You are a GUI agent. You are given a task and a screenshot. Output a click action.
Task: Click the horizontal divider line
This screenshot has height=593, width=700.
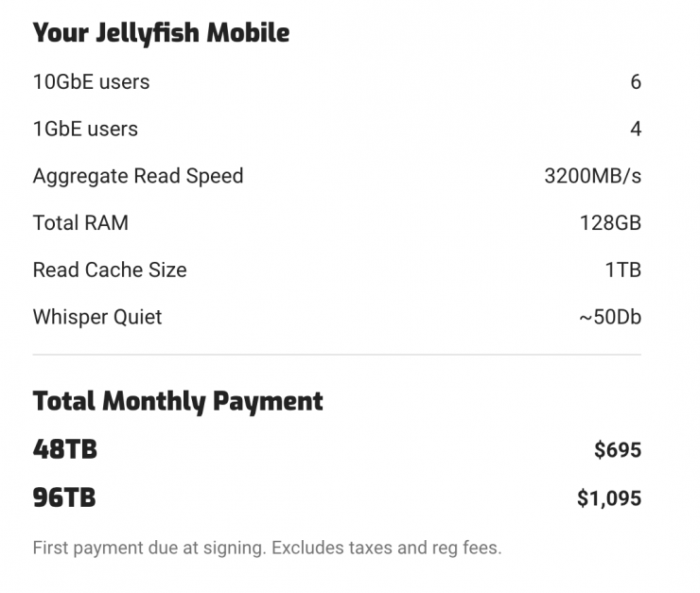337,355
